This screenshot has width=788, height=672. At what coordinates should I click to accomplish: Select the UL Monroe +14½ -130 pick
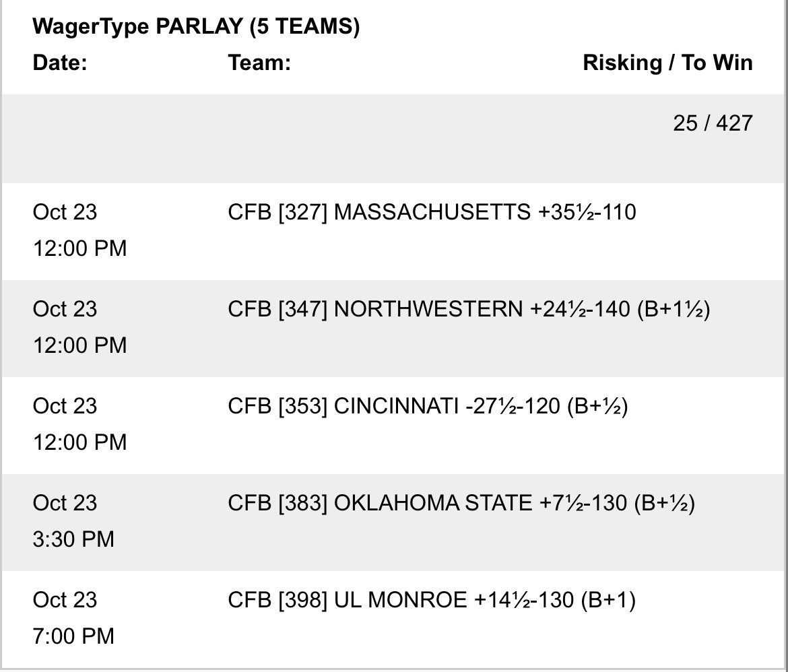pos(432,600)
